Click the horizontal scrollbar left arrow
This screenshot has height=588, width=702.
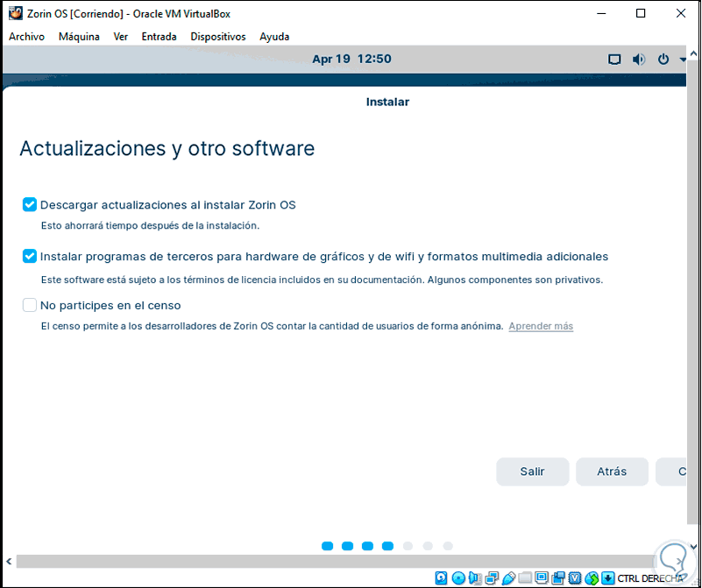tap(9, 561)
